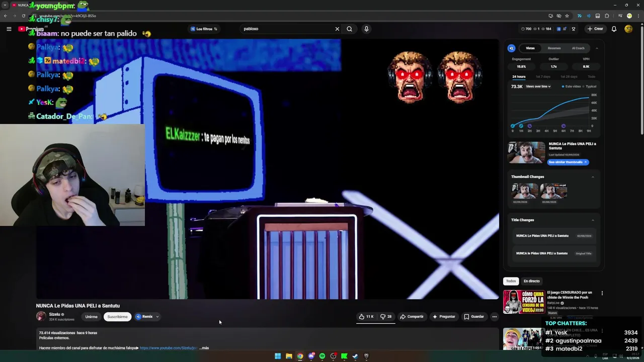Open Discord from the taskbar

pos(311,356)
